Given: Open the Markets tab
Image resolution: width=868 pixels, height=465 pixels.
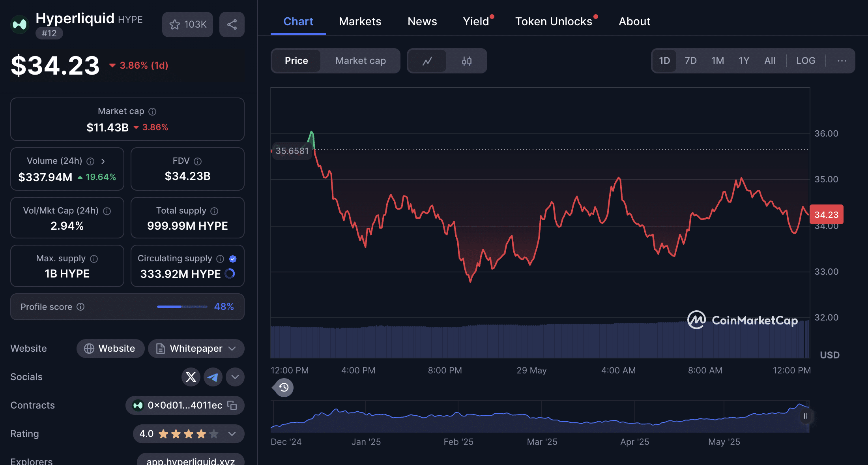Looking at the screenshot, I should pyautogui.click(x=360, y=21).
